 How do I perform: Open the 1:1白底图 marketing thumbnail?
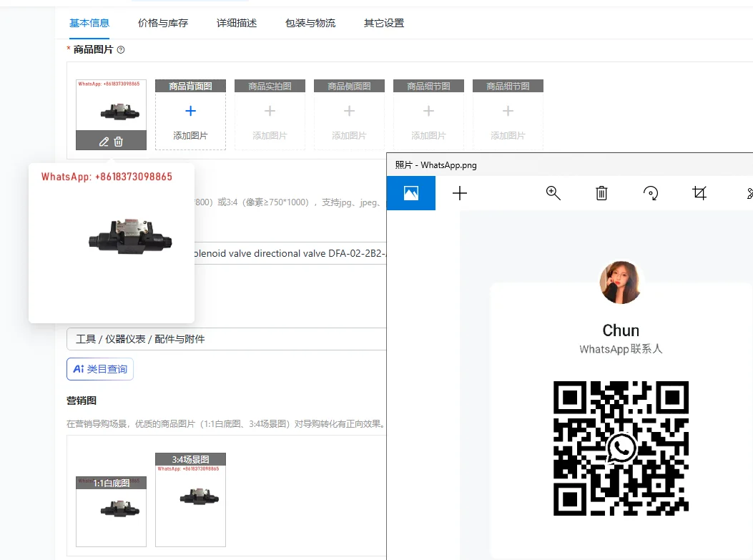point(111,511)
